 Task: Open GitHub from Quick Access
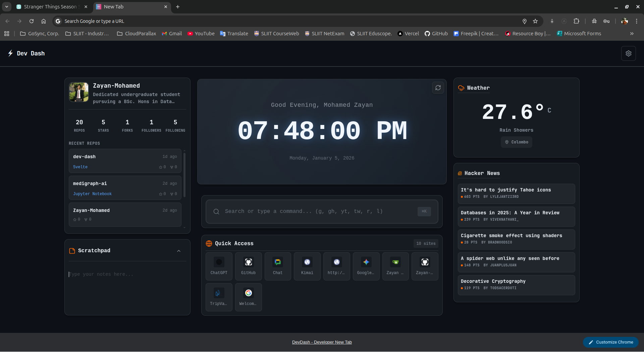point(248,266)
